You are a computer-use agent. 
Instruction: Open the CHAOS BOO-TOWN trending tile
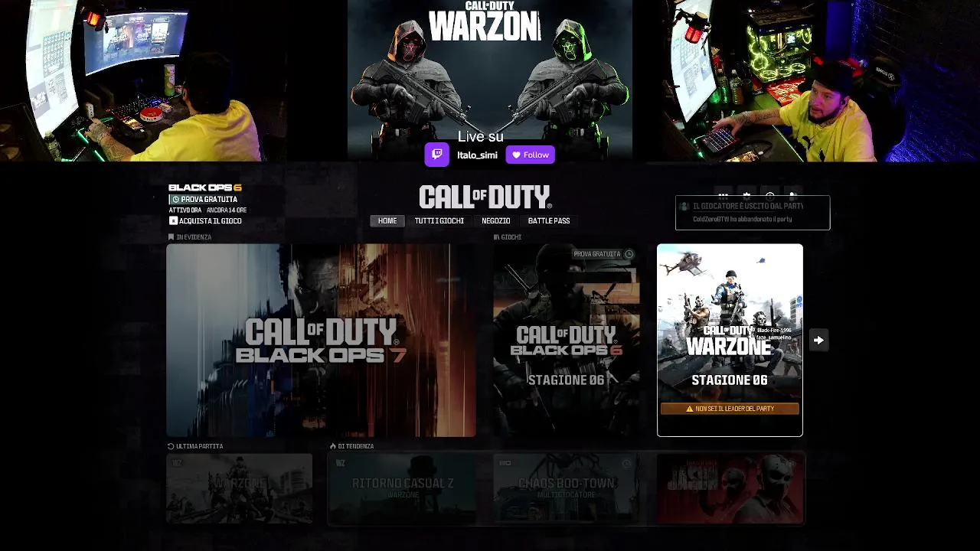click(x=567, y=488)
